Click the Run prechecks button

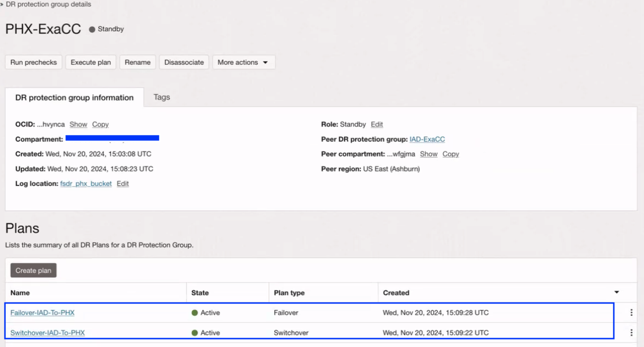(x=34, y=62)
